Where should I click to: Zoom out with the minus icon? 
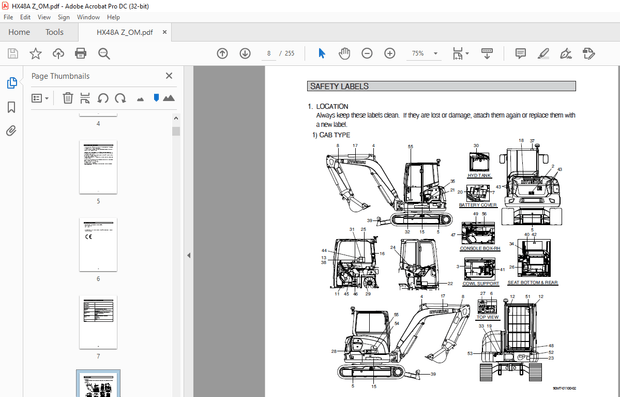[x=367, y=53]
